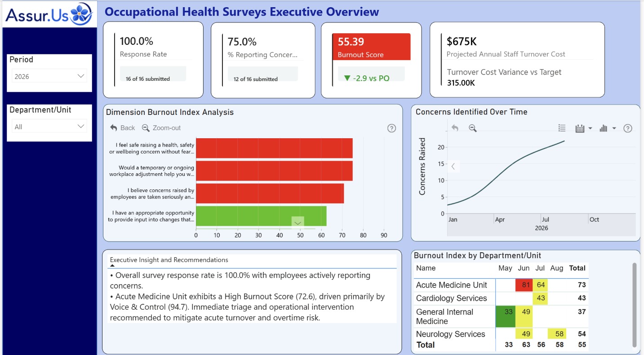This screenshot has width=644, height=355.
Task: Click the down chevron under the burnout bars
Action: (298, 223)
